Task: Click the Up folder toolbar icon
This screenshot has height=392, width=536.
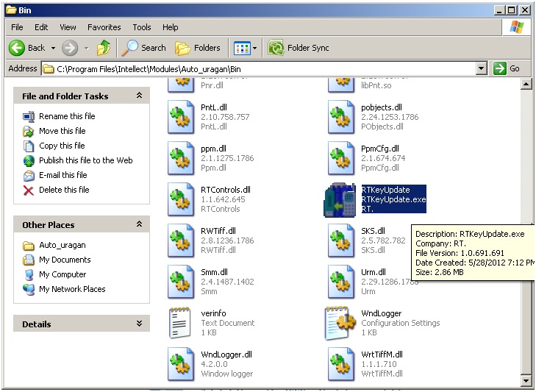Action: coord(104,48)
